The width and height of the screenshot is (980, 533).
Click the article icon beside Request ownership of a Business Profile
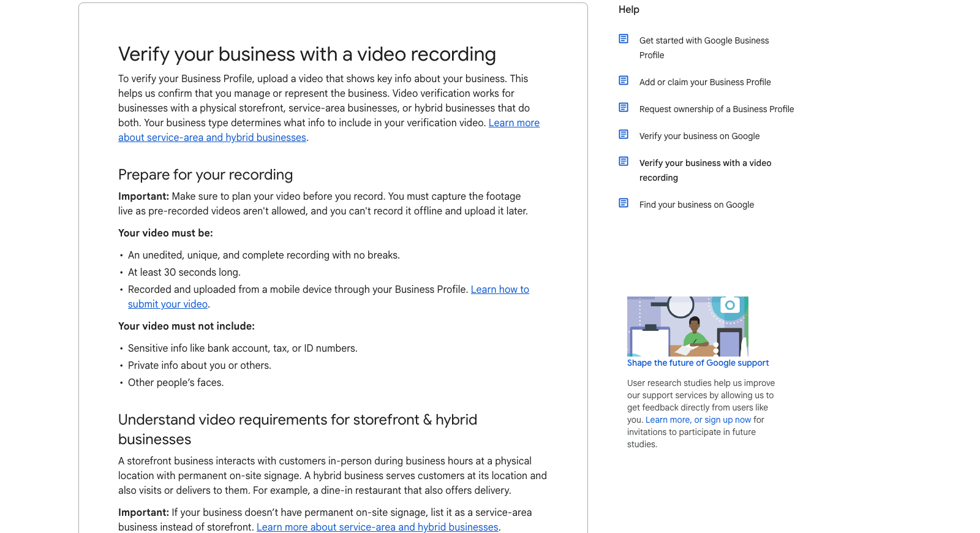[624, 107]
